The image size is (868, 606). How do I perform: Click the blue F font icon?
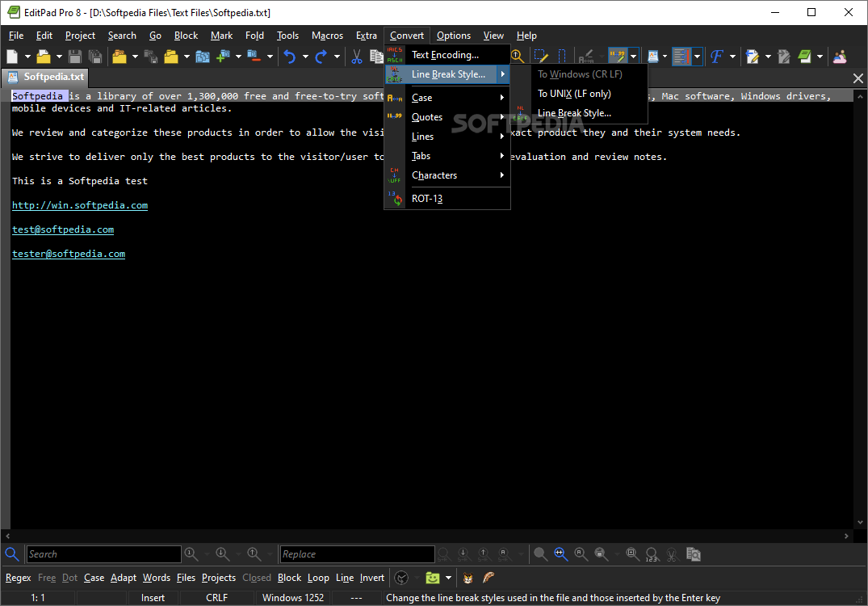717,57
